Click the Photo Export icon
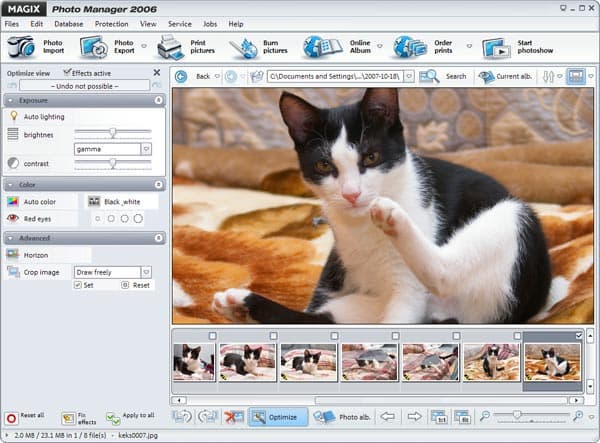Viewport: 600px width, 443px height. 94,47
